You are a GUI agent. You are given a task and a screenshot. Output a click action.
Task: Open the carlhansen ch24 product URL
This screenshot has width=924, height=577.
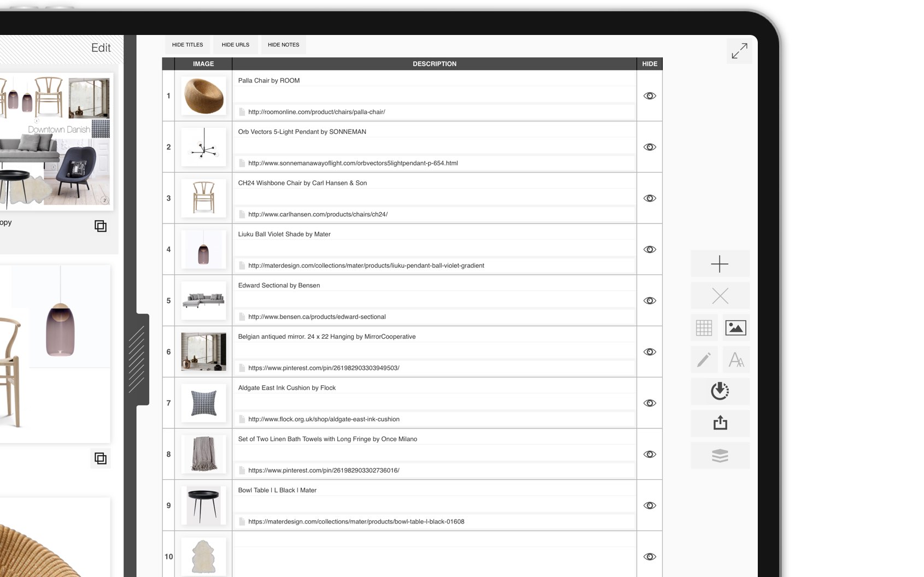(x=318, y=214)
